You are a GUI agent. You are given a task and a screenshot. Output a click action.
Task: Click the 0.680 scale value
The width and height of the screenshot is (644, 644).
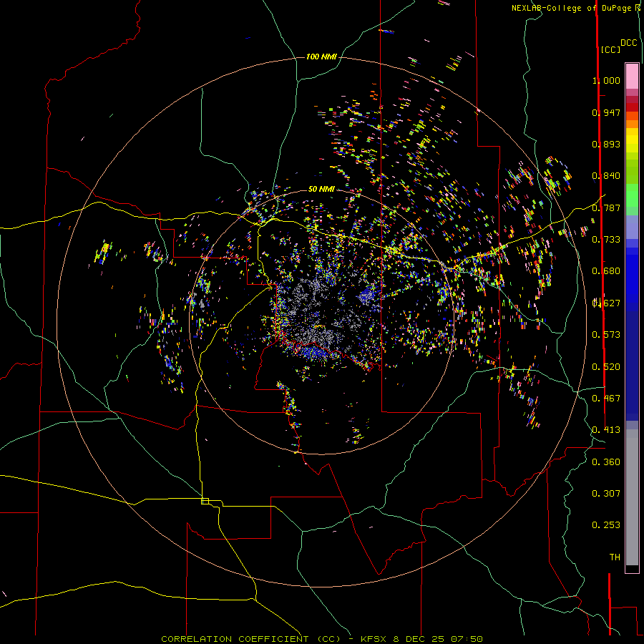click(x=606, y=271)
